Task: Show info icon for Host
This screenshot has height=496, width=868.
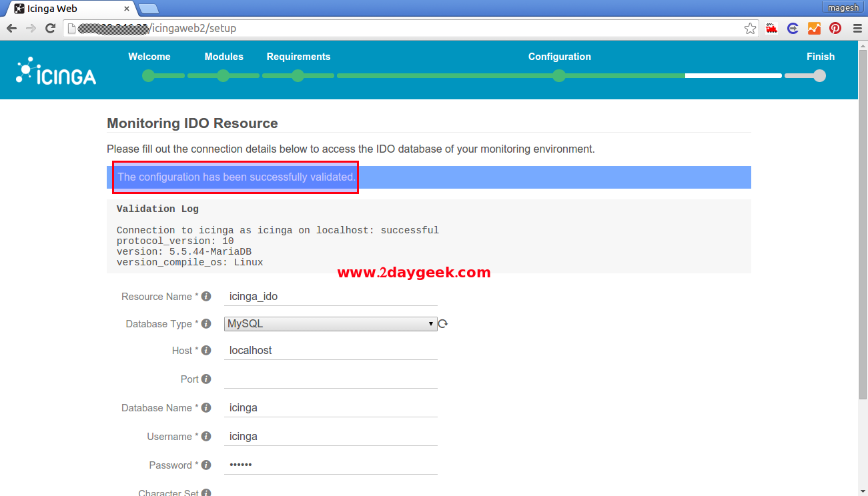Action: tap(206, 350)
